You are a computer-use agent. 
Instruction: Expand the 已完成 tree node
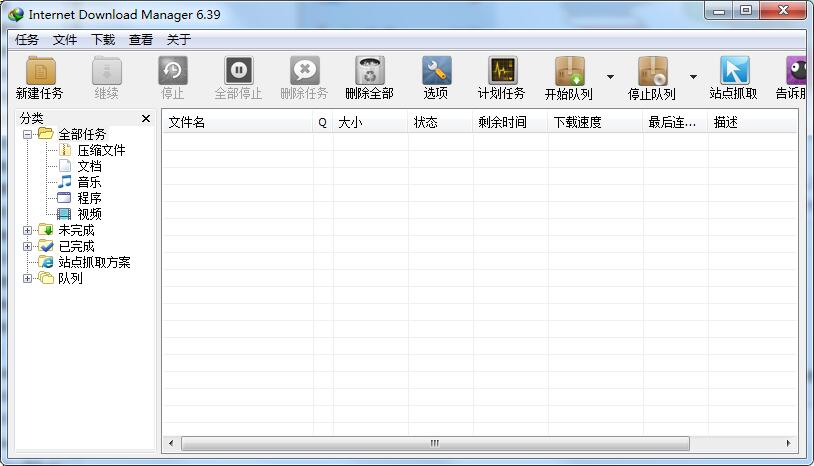28,246
